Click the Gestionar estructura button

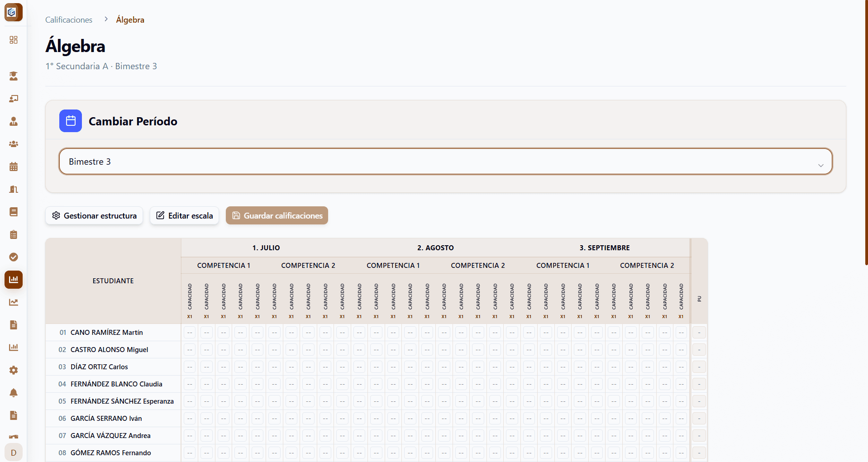click(x=94, y=216)
